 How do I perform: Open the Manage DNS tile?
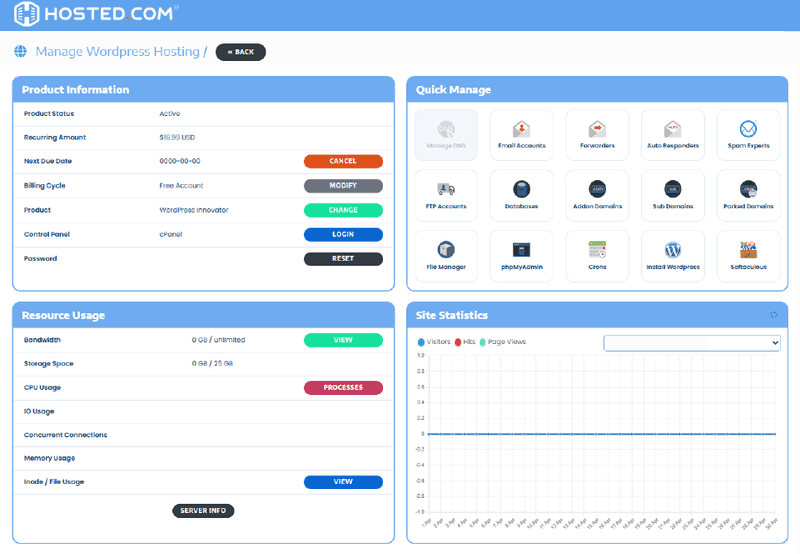(x=446, y=135)
